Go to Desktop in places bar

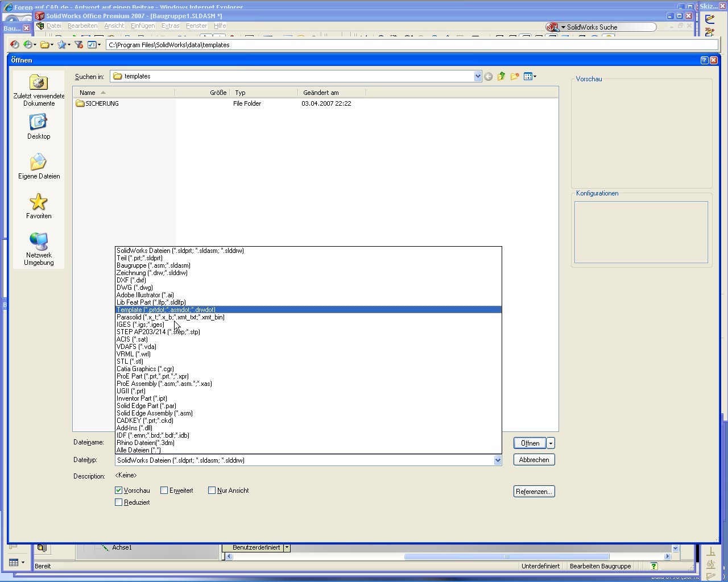pyautogui.click(x=39, y=127)
